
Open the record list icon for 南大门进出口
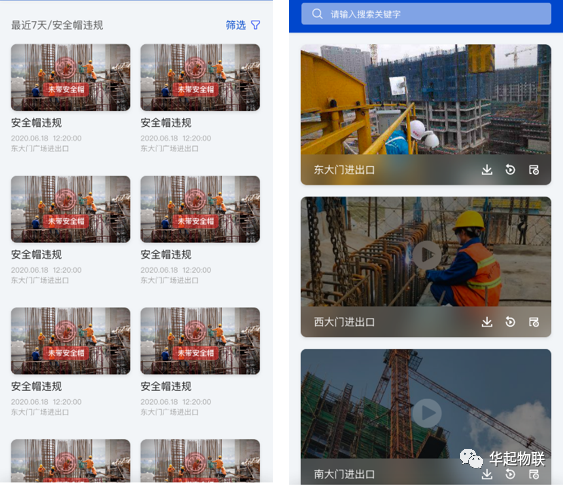tap(534, 474)
